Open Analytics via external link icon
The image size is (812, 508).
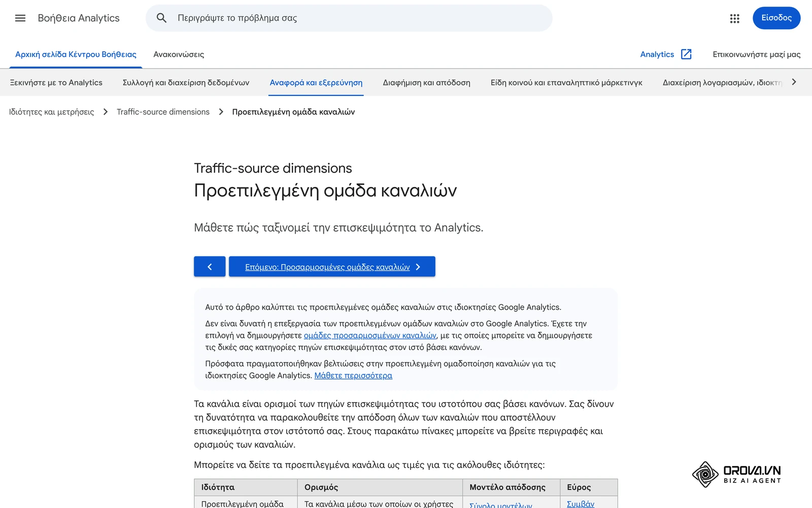coord(686,54)
